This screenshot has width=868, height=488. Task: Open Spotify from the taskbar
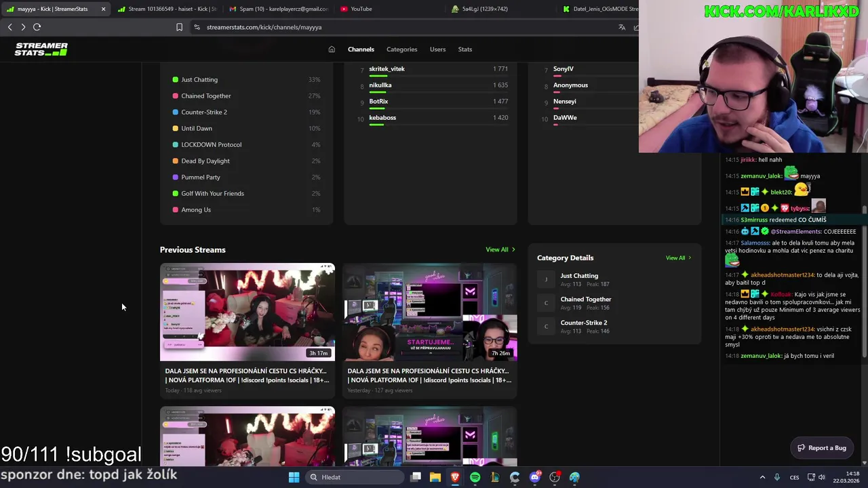[475, 477]
